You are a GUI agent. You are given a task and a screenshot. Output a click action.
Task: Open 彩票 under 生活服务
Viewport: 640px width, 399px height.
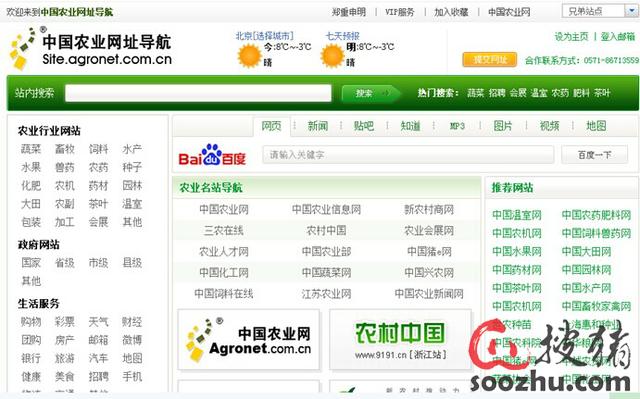point(65,322)
